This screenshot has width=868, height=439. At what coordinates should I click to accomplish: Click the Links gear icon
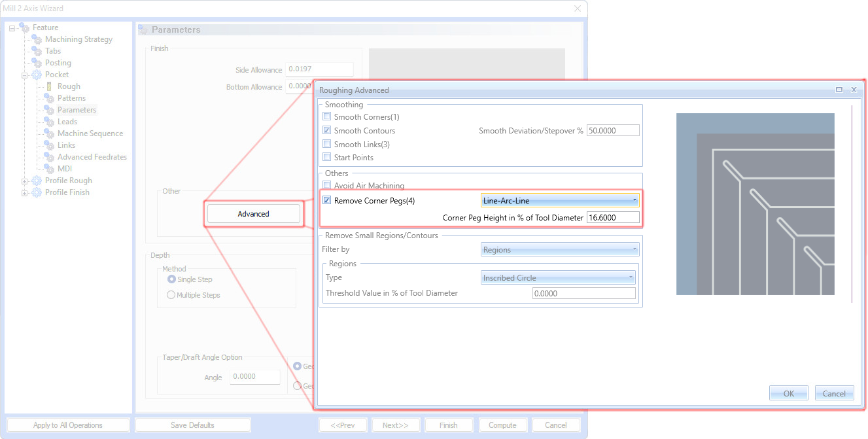click(50, 145)
